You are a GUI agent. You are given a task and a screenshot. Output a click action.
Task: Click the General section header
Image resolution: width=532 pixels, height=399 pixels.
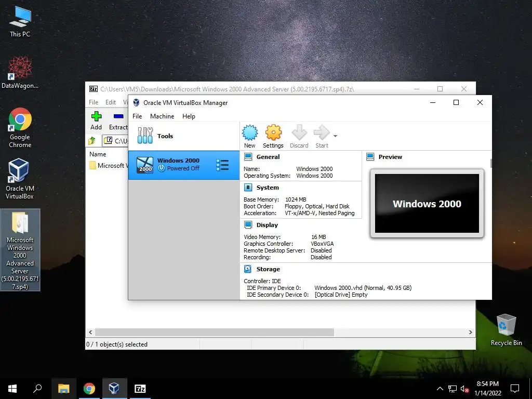click(x=268, y=157)
